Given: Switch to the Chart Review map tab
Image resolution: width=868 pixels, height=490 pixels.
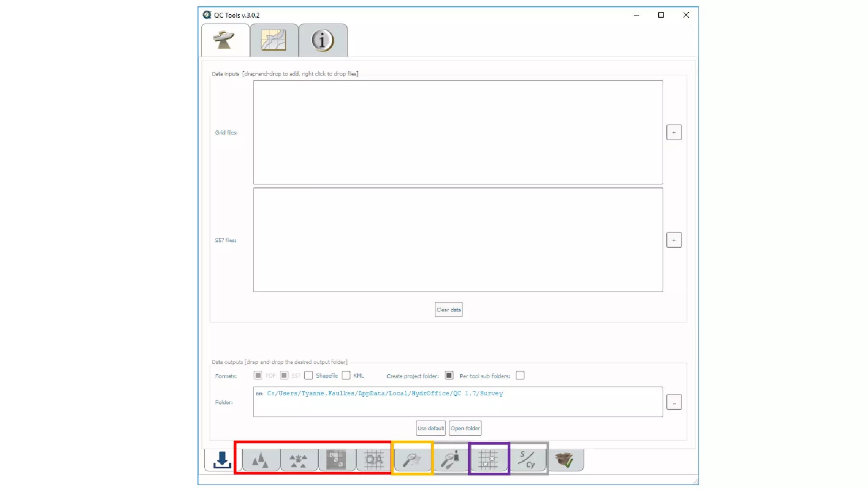Looking at the screenshot, I should (x=274, y=40).
